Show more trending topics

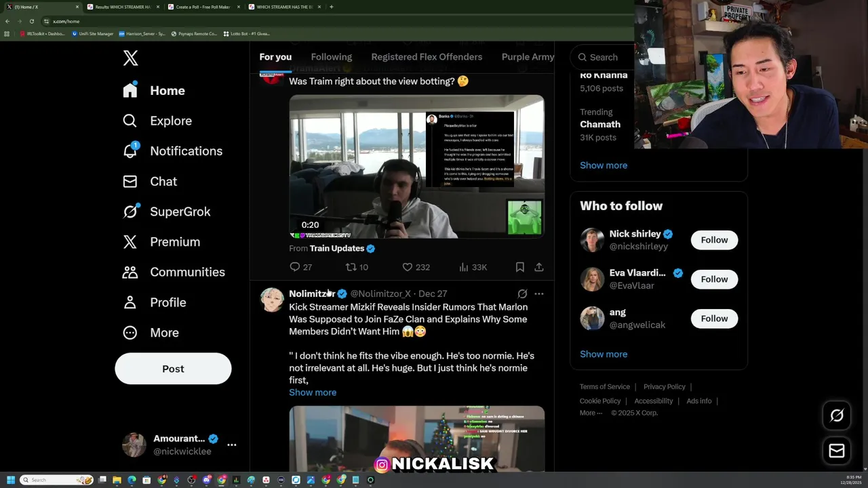(x=604, y=165)
